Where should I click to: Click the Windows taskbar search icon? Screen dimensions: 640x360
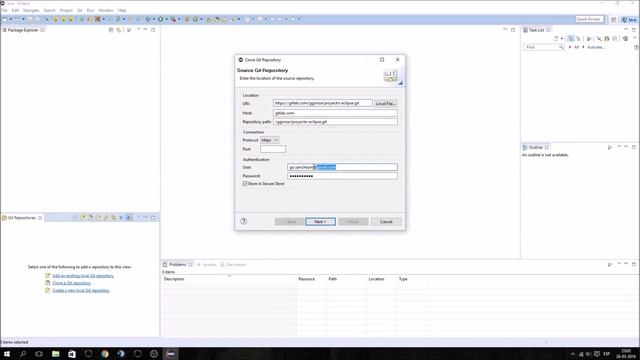click(x=23, y=354)
